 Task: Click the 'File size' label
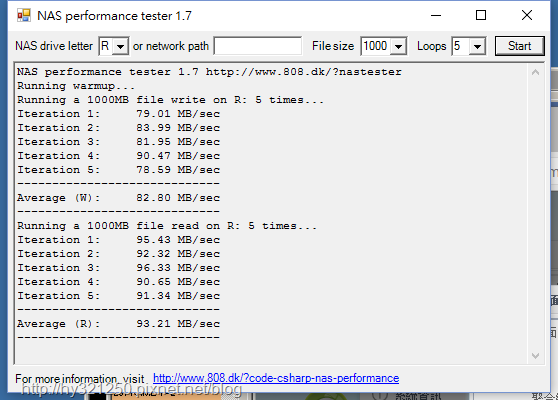point(333,46)
